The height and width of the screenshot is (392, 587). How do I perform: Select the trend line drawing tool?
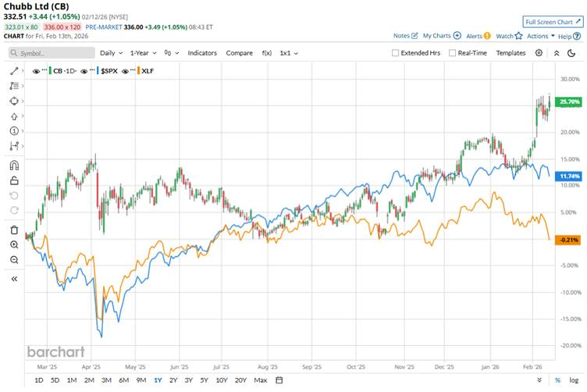point(14,71)
